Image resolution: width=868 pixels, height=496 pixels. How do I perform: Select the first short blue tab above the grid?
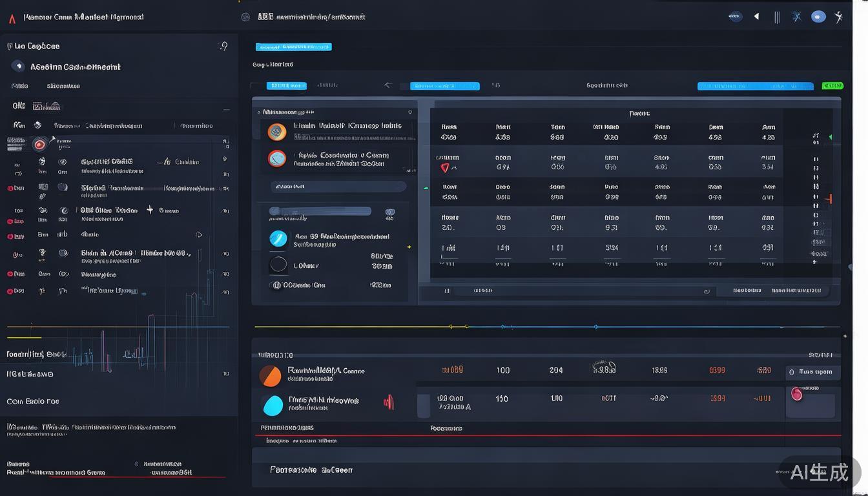coord(286,85)
